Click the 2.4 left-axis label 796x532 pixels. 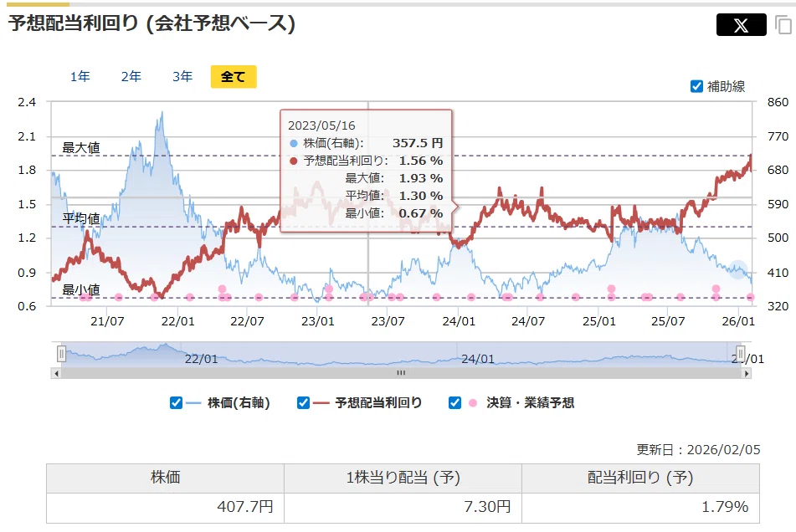[27, 102]
